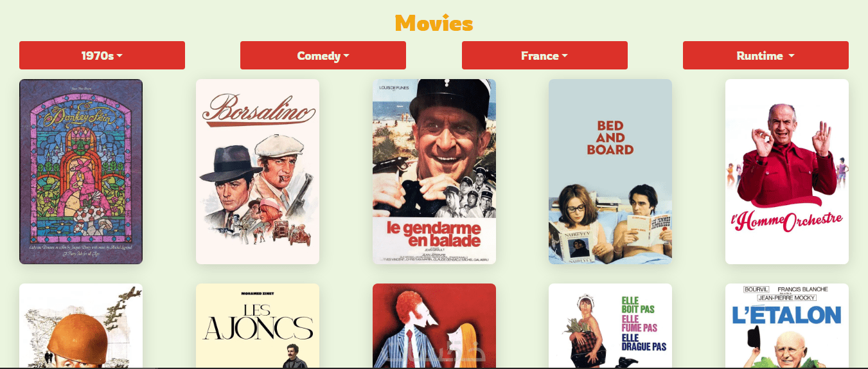
Task: Select the Donkey Skin movie poster
Action: tap(81, 172)
